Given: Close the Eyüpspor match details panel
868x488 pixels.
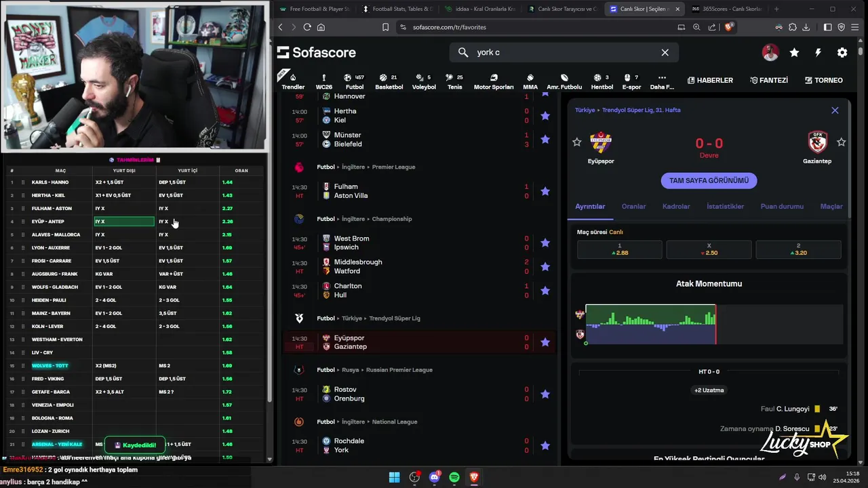Looking at the screenshot, I should click(x=835, y=110).
